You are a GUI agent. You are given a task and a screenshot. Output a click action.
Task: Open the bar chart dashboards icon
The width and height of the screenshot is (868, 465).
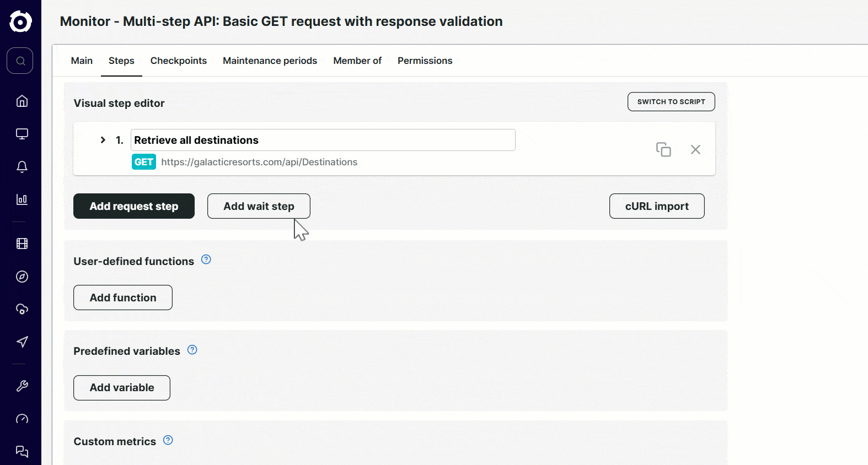(22, 199)
